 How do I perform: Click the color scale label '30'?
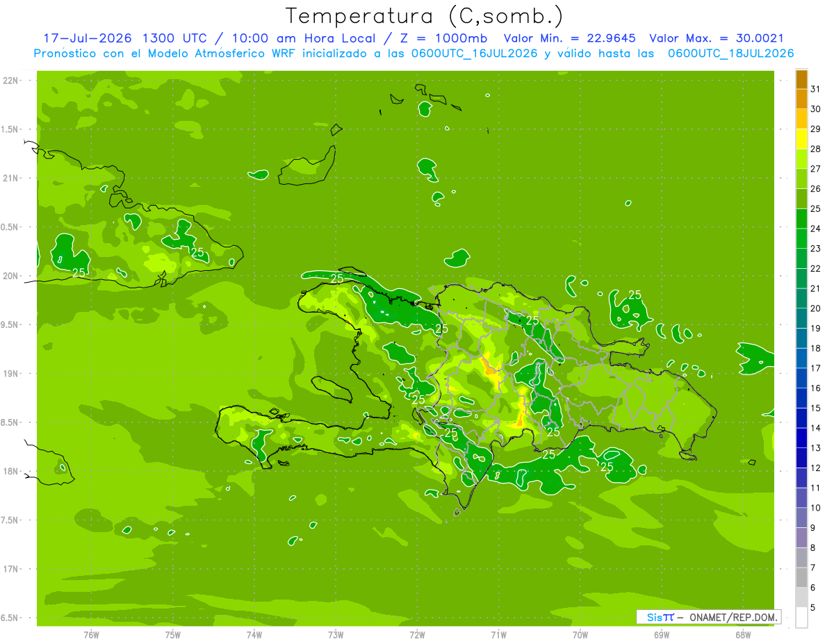coord(816,109)
